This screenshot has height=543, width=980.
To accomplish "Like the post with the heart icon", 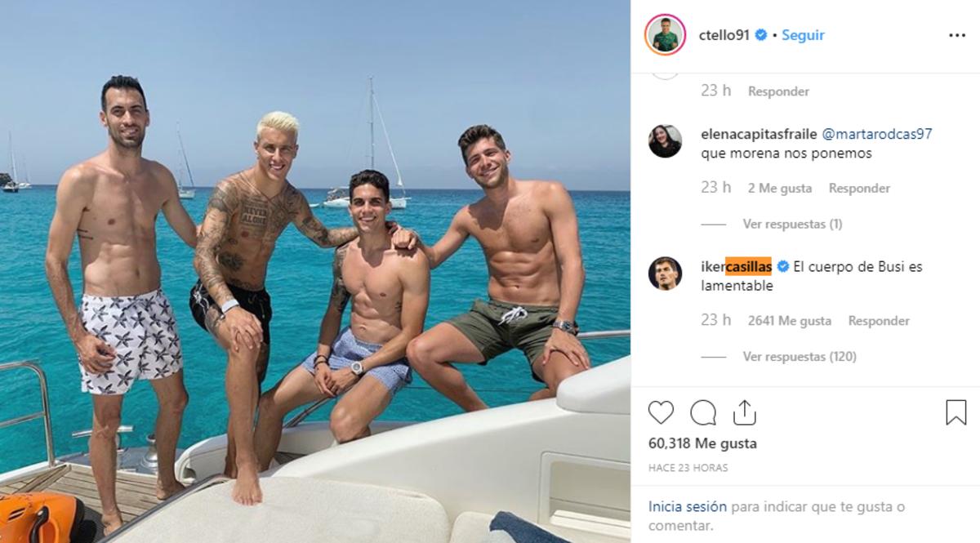I will 661,412.
